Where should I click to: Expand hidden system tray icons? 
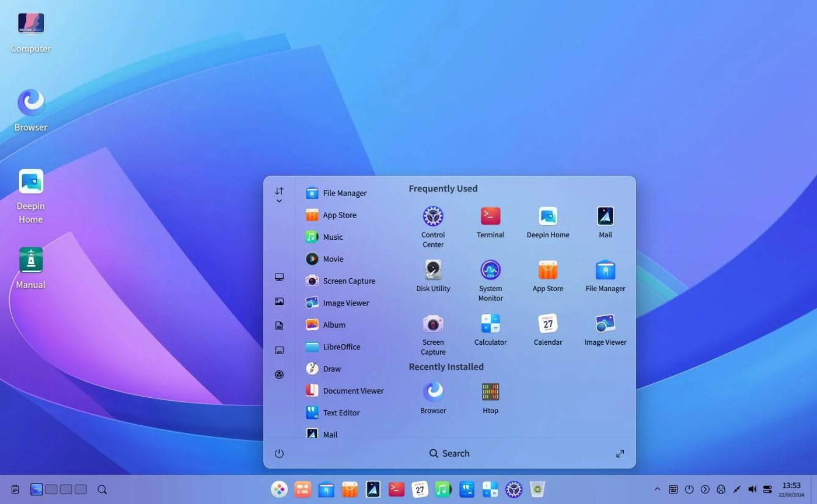657,489
